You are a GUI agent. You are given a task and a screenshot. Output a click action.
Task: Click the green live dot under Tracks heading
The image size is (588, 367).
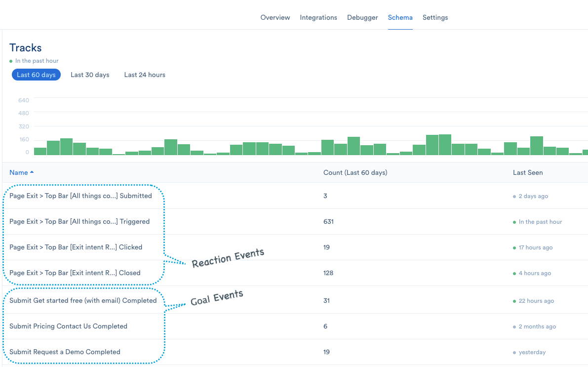point(10,61)
